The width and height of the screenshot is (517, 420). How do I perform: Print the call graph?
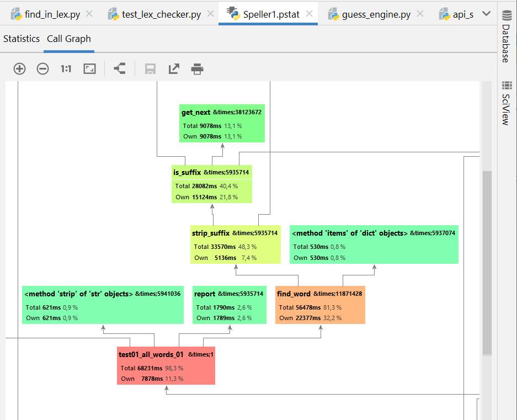click(x=197, y=69)
